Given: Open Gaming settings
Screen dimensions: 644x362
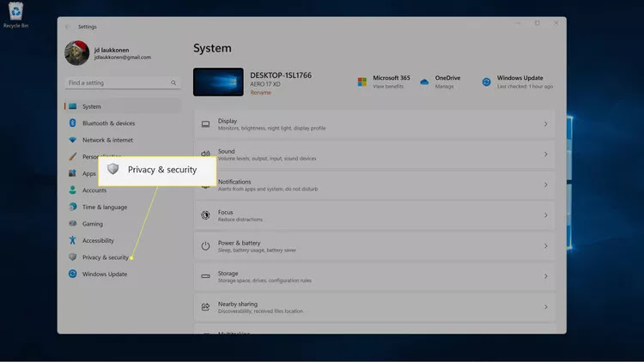Looking at the screenshot, I should point(93,224).
